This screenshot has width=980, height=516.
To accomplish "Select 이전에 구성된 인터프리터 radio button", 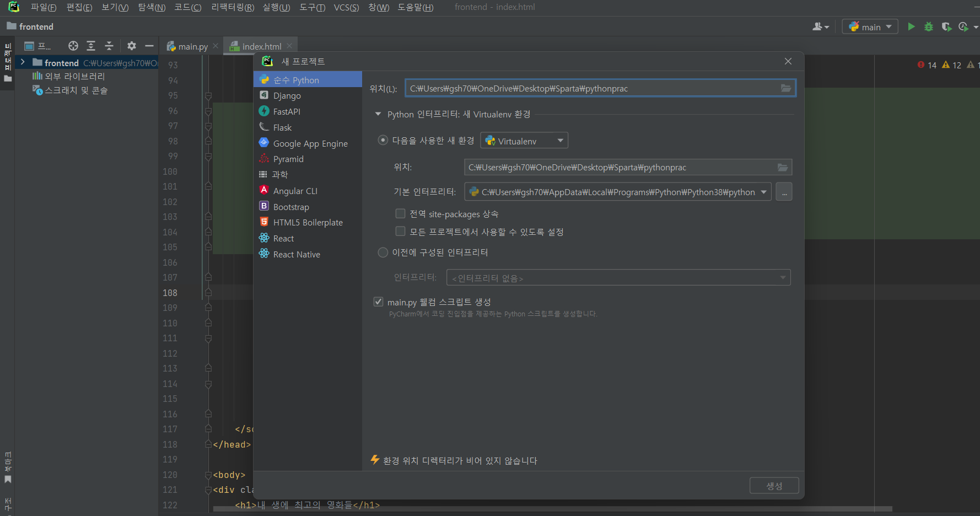I will tap(383, 252).
